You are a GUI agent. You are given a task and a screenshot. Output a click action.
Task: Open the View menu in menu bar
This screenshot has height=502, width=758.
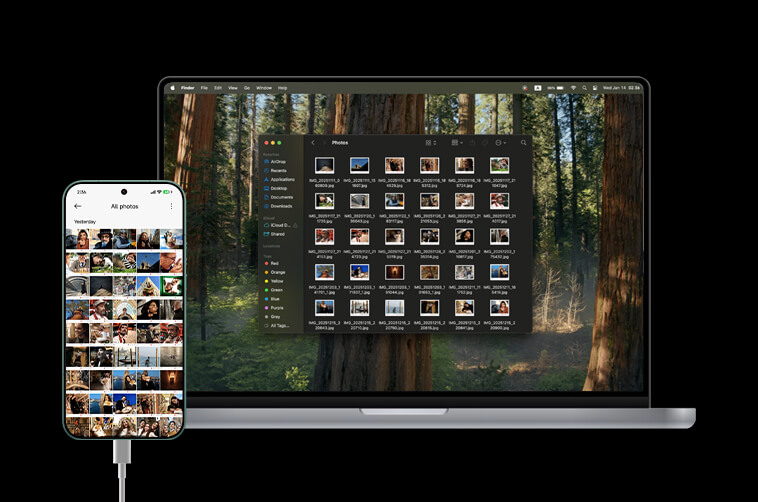(x=232, y=88)
